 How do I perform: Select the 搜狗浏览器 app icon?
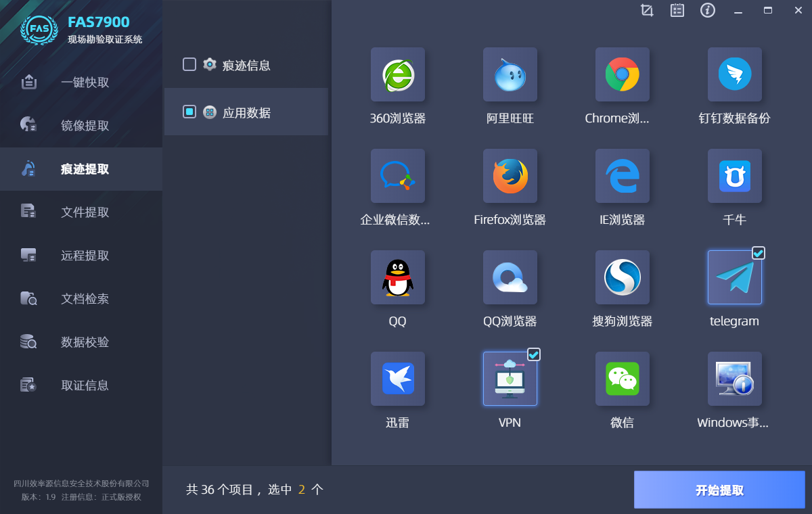[x=623, y=277]
